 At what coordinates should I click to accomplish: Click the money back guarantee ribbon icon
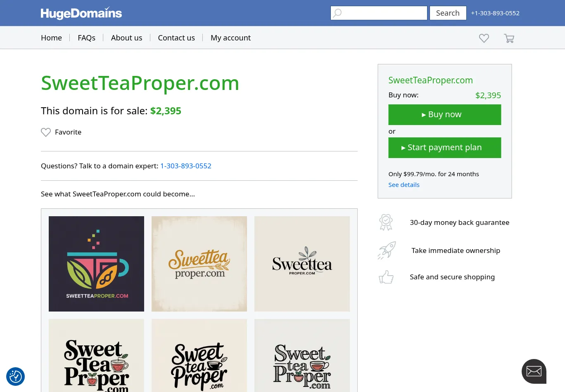coord(386,222)
